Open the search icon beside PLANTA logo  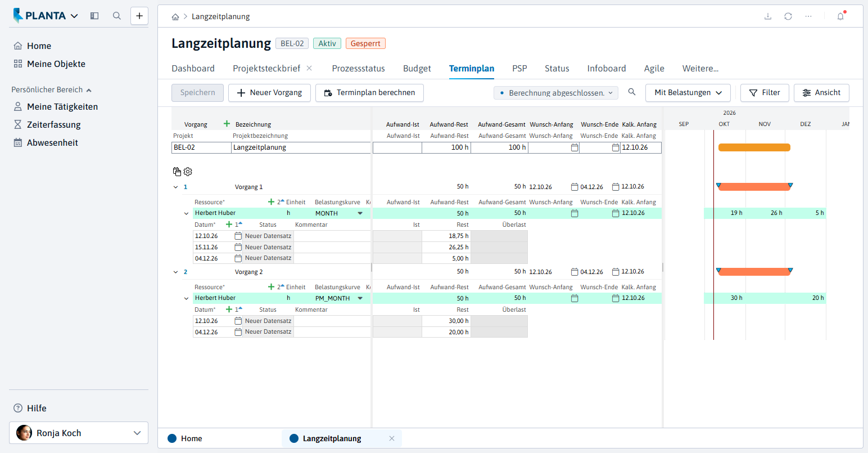117,16
